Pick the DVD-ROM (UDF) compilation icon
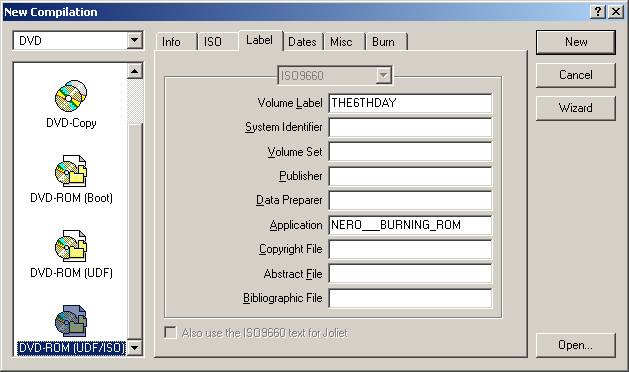The image size is (629, 372). (71, 246)
